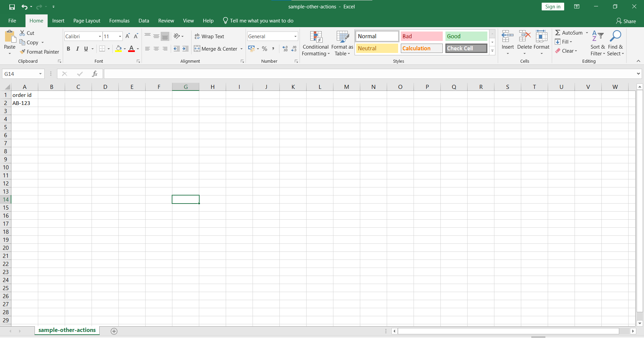Click the Save icon in title bar
The height and width of the screenshot is (338, 644).
[12, 7]
